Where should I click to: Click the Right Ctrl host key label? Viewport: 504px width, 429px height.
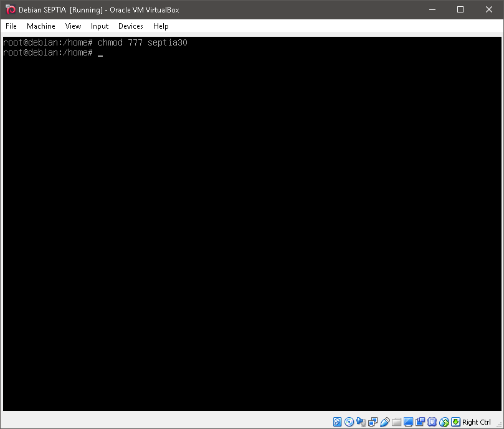pos(477,422)
